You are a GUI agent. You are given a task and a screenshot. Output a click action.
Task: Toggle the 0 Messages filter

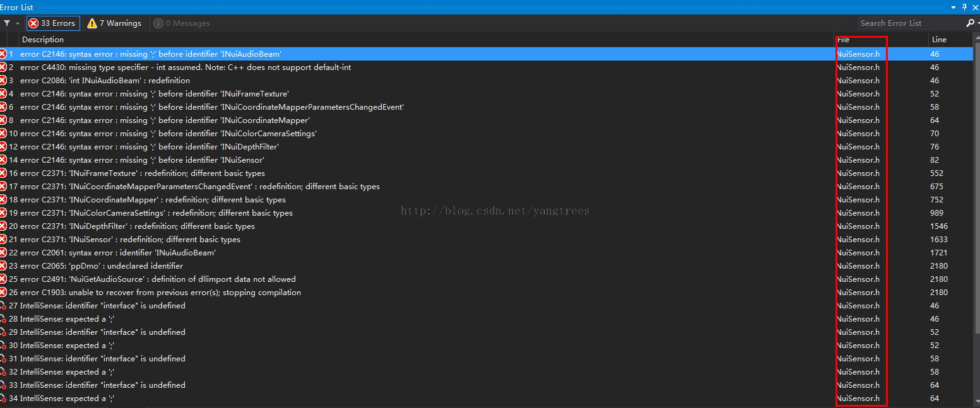click(x=182, y=23)
